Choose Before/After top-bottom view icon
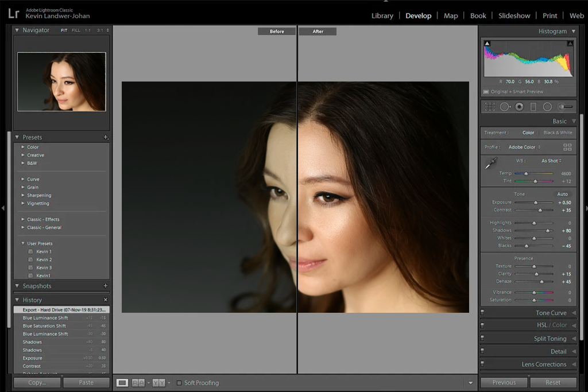The image size is (588, 392). 158,383
